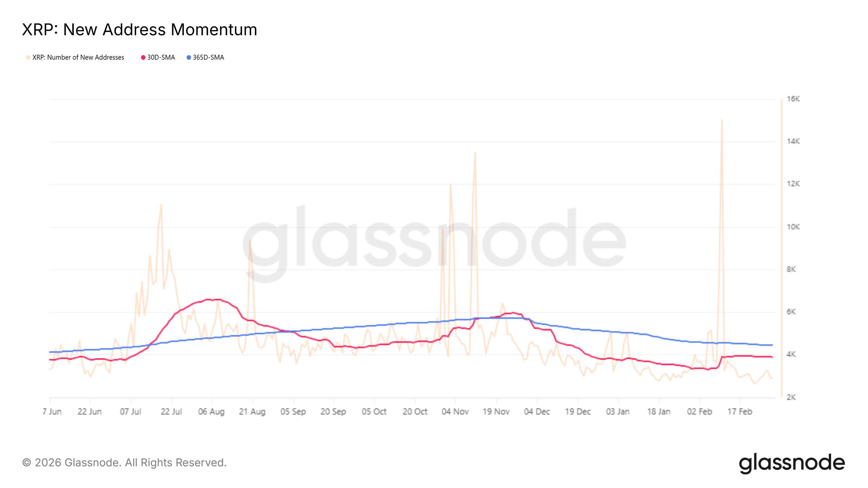The height and width of the screenshot is (488, 868).
Task: Toggle the 'XRP: Number of New Addresses' legend label
Action: pyautogui.click(x=78, y=57)
